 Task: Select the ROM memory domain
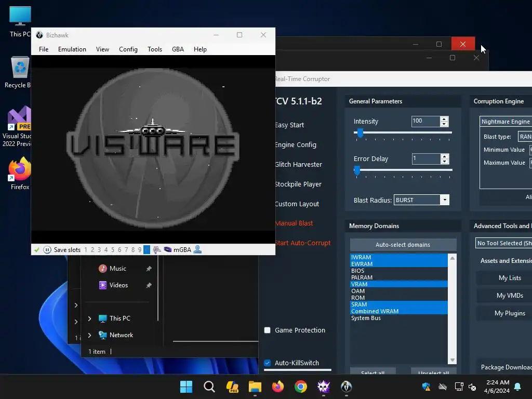(x=398, y=298)
